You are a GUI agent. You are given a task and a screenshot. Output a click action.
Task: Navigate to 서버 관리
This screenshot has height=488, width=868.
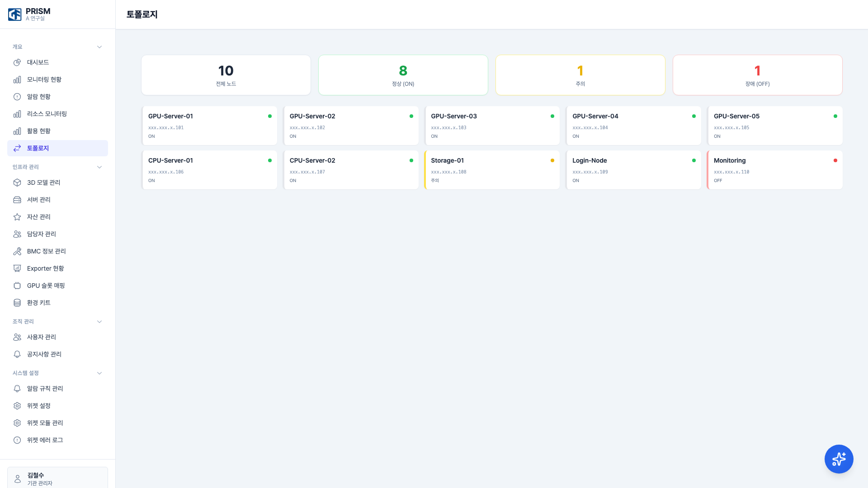point(57,200)
